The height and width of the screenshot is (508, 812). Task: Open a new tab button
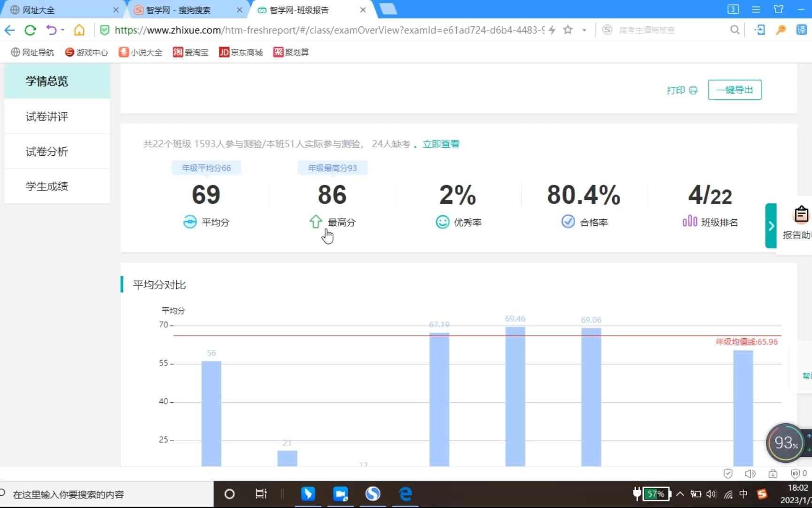(388, 9)
